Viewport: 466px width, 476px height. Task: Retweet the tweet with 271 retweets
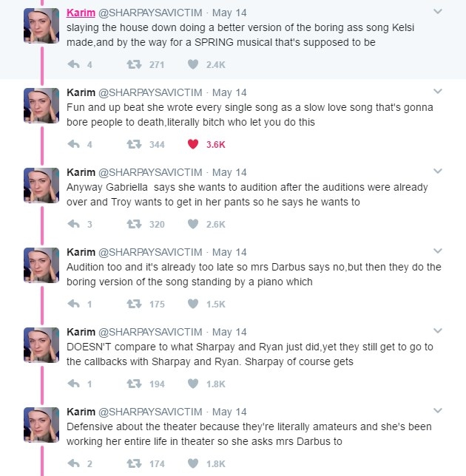pos(134,64)
